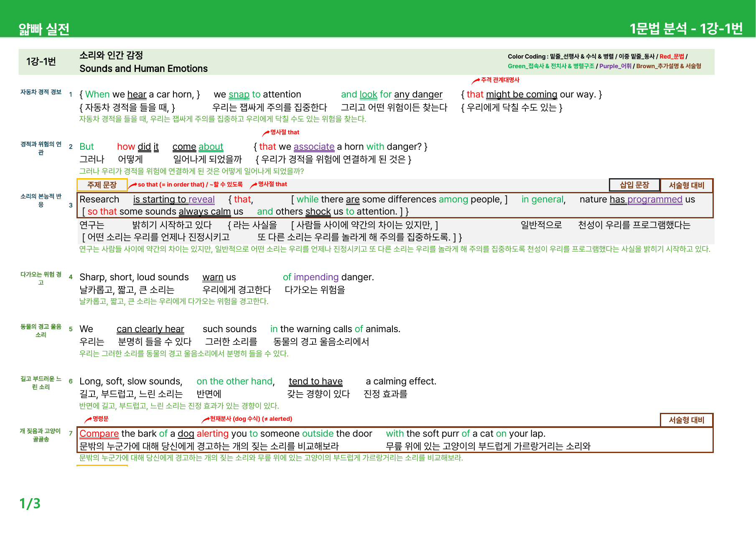This screenshot has width=756, height=535.
Task: Click the phrase 'can clearly hear'
Action: pyautogui.click(x=150, y=329)
